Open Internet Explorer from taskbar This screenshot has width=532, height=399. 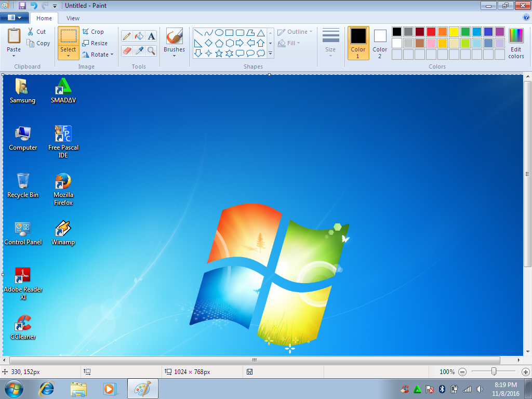tap(46, 389)
